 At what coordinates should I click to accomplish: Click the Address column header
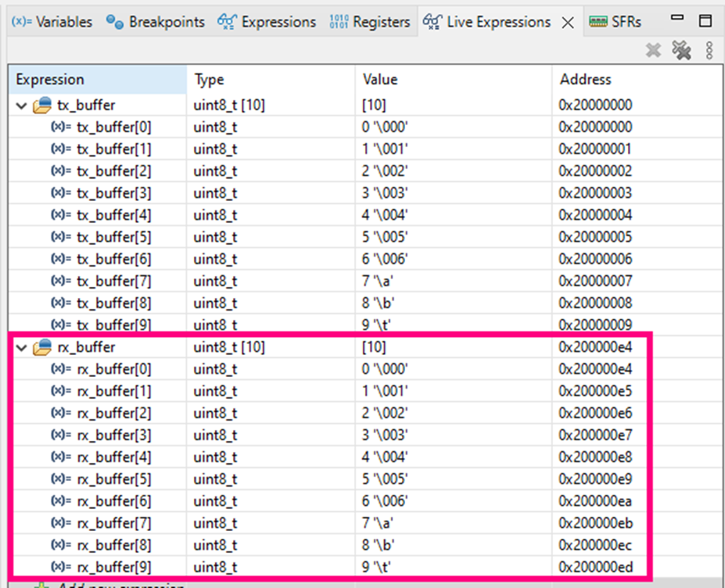(x=585, y=79)
